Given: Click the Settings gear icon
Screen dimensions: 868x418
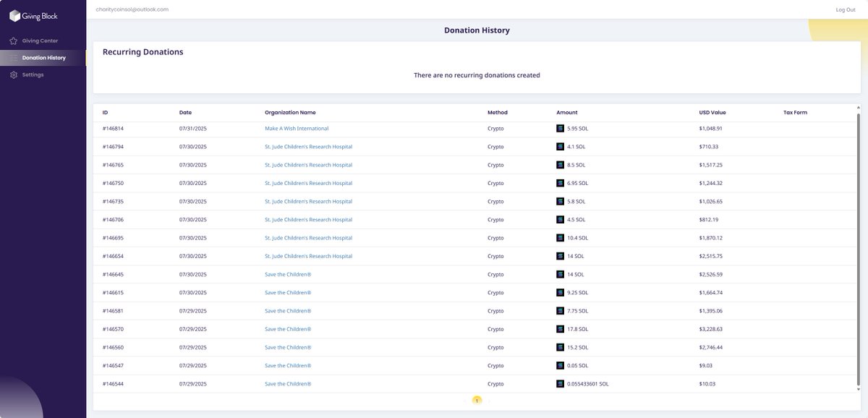Looking at the screenshot, I should click(x=14, y=74).
